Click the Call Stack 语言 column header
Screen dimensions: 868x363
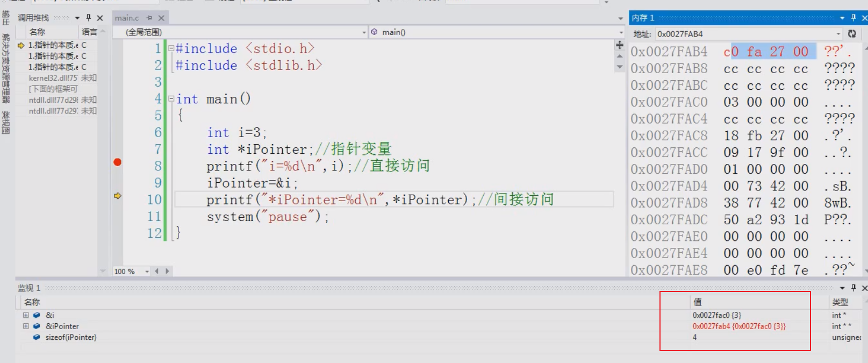click(x=89, y=32)
